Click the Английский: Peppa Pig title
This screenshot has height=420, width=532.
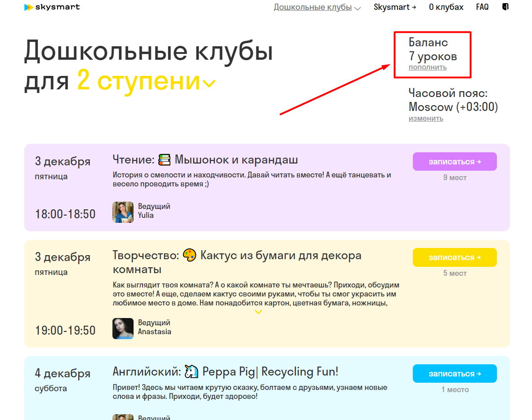[x=225, y=372]
